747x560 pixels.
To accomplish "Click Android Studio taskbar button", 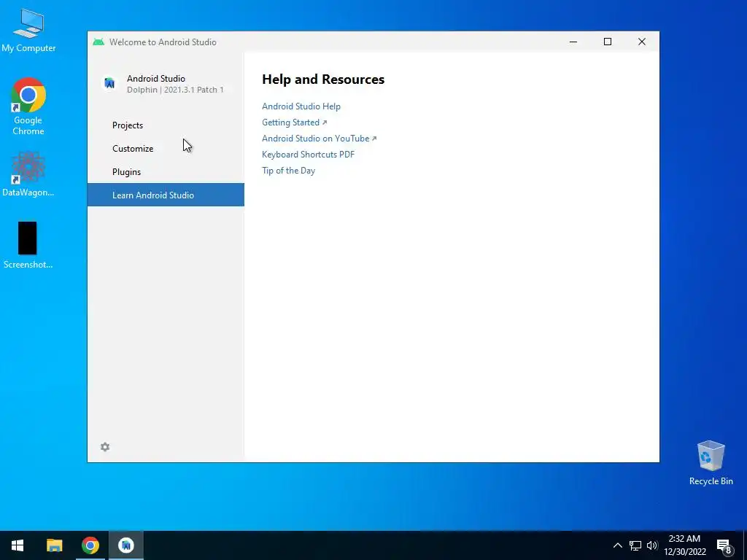I will click(x=126, y=545).
